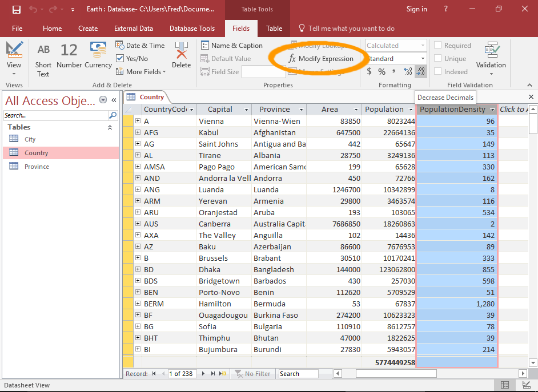Insert a Currency field
Screen dimensions: 538x392
(98, 50)
